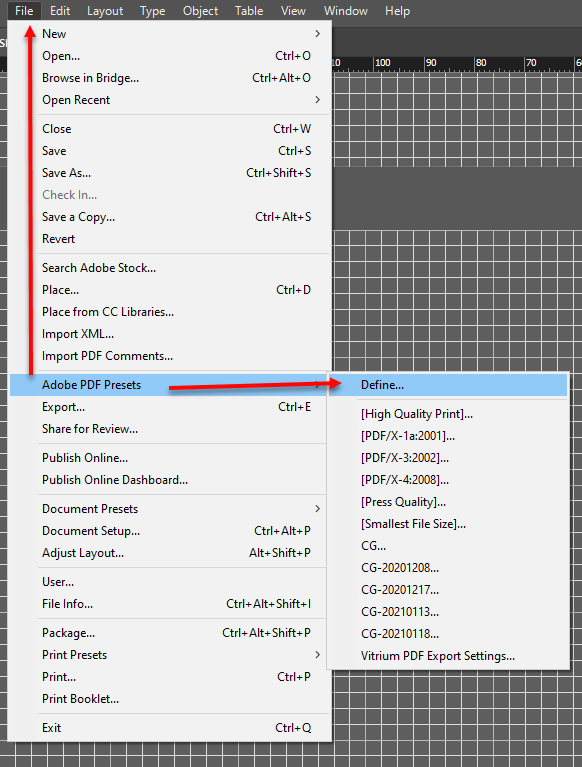Expand the New submenu arrow
Screen dimensions: 582x767
pyautogui.click(x=317, y=34)
